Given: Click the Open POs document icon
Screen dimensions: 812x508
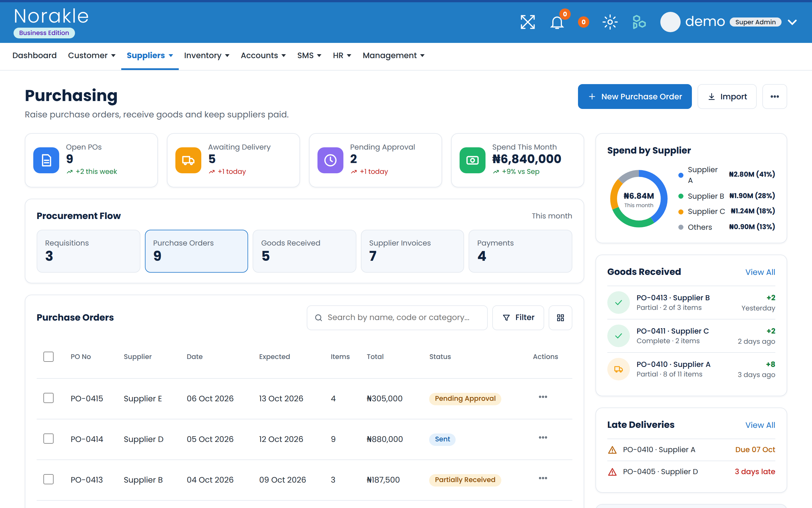Looking at the screenshot, I should (x=46, y=160).
